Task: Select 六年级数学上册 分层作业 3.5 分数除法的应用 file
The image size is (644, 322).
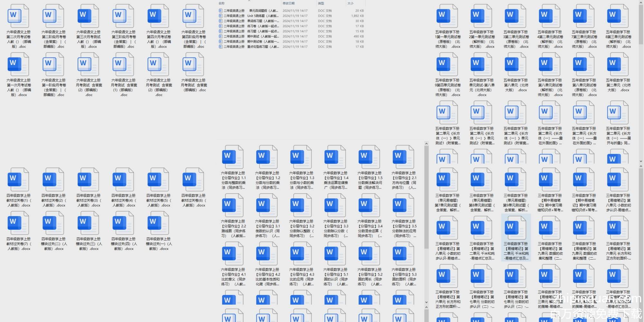Action: 404,206
